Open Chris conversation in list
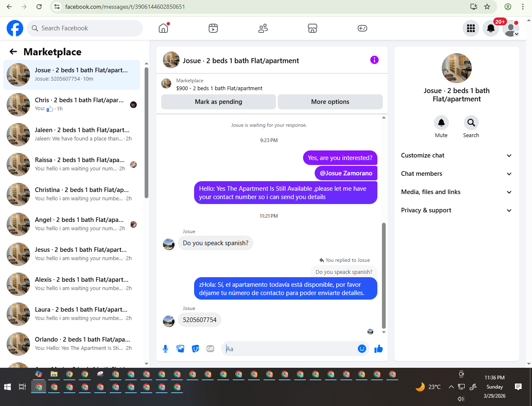532x406 pixels. [x=72, y=104]
